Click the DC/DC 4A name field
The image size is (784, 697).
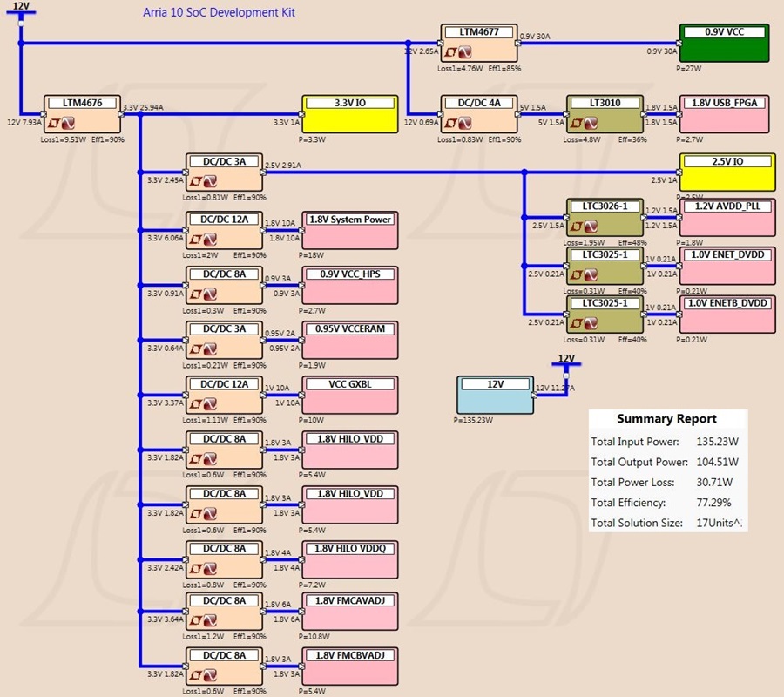tap(479, 103)
